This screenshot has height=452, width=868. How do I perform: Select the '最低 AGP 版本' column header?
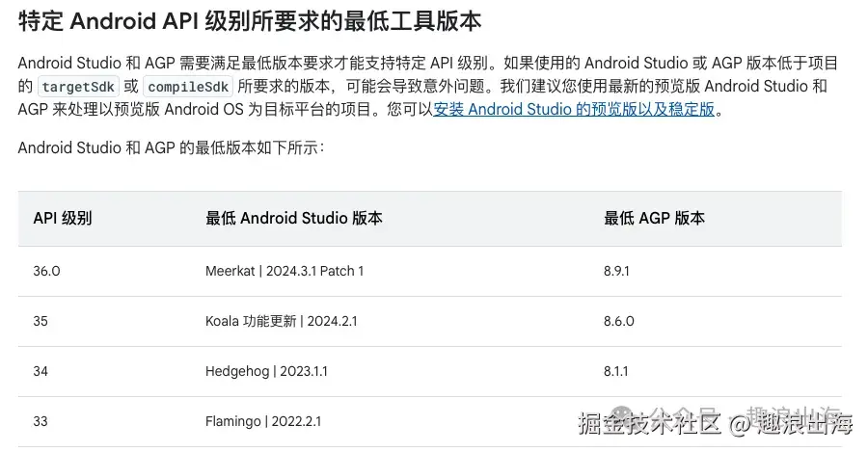coord(654,218)
